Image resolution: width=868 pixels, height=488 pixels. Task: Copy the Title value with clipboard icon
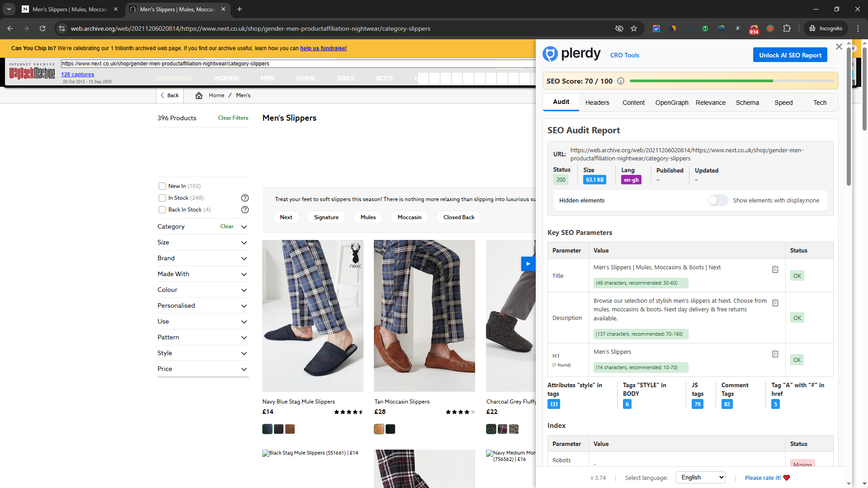(x=775, y=269)
